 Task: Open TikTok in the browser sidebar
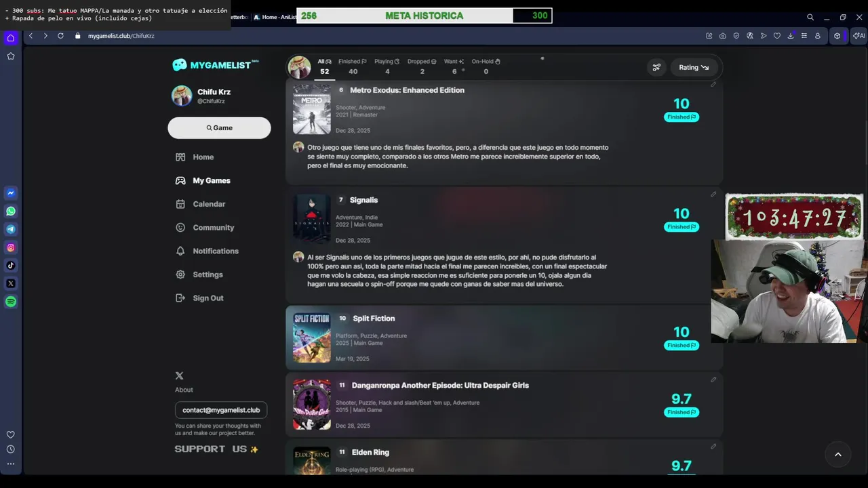[11, 266]
